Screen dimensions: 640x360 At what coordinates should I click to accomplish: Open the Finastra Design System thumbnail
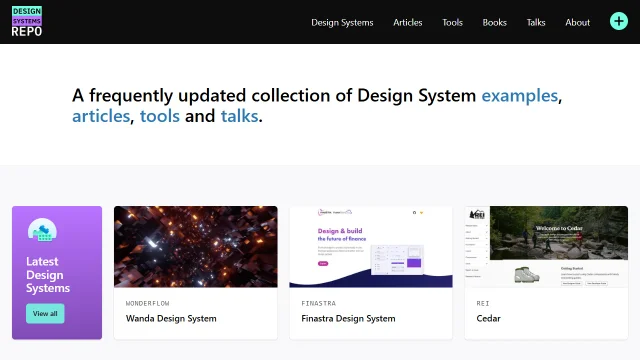coord(371,247)
